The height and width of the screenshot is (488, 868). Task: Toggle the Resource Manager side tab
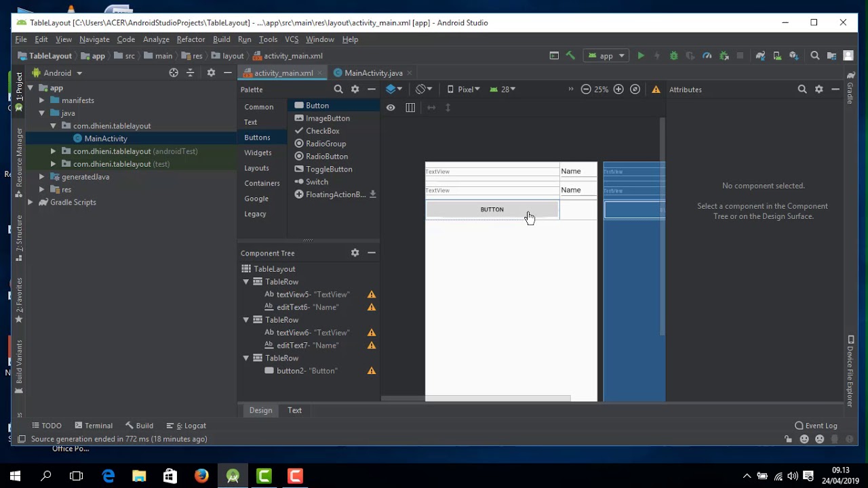pos(19,163)
